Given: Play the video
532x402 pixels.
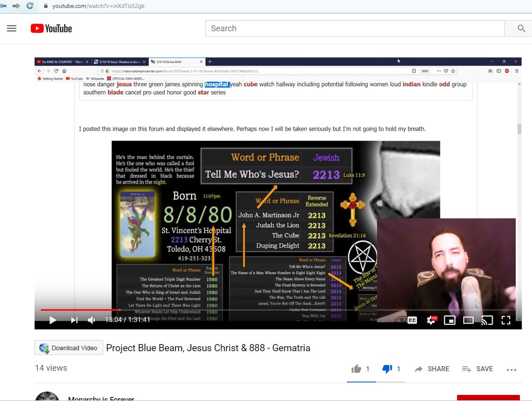Looking at the screenshot, I should [53, 320].
